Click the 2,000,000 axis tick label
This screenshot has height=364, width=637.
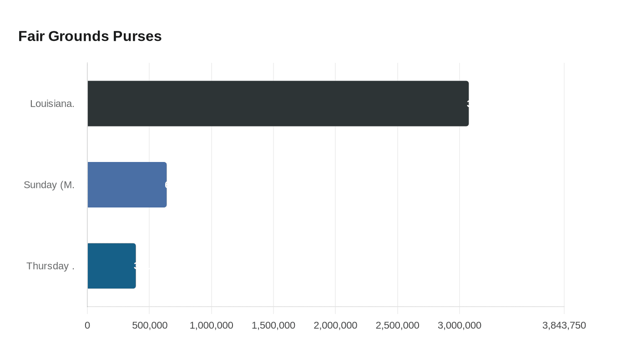335,325
